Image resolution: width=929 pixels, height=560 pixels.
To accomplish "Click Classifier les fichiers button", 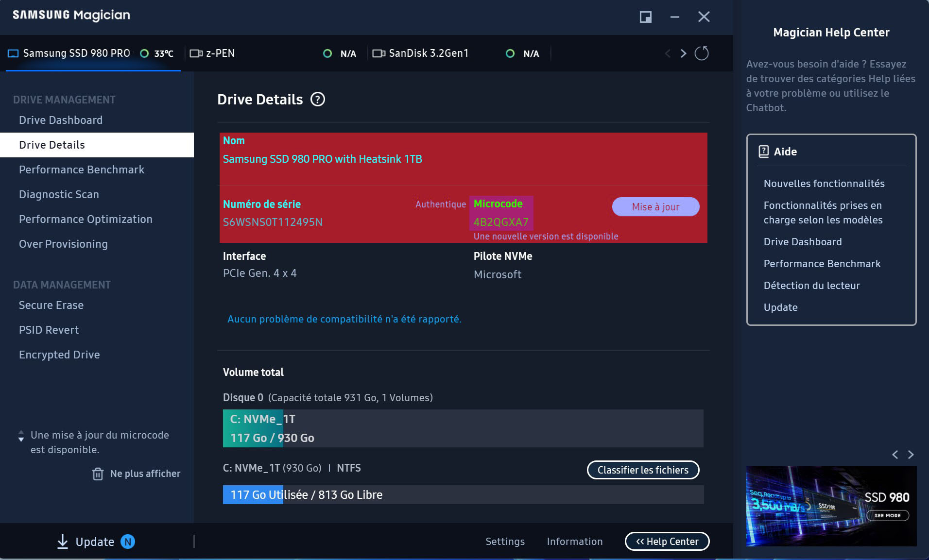I will pyautogui.click(x=643, y=470).
